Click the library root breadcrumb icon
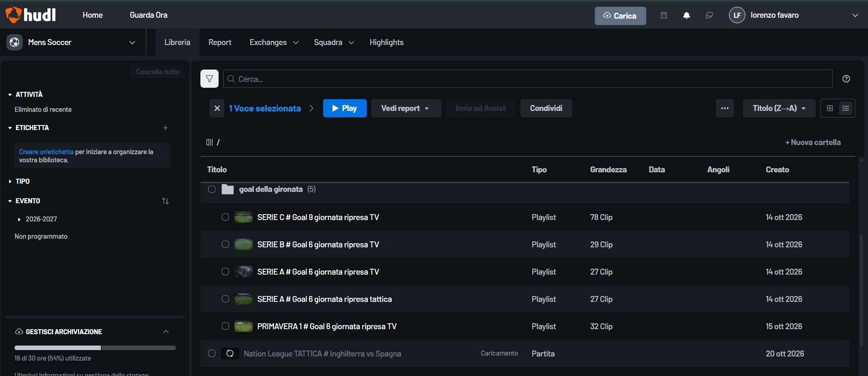Viewport: 868px width, 376px height. tap(210, 142)
